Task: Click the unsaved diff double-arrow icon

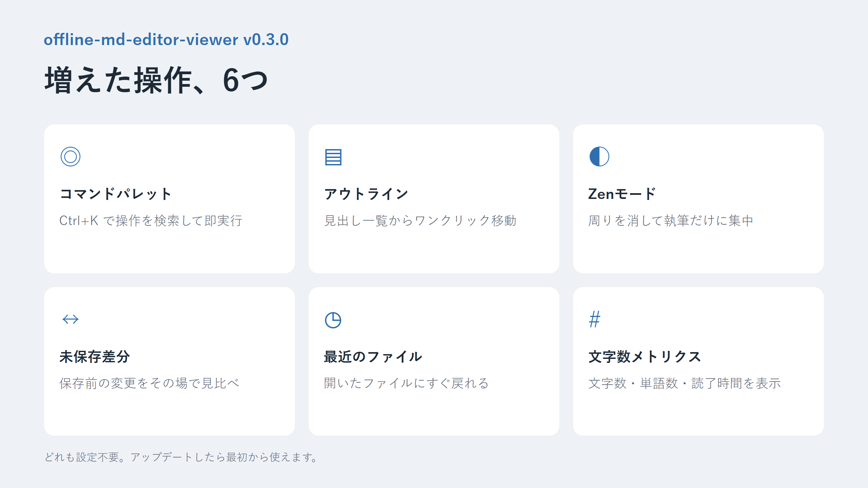Action: click(71, 319)
